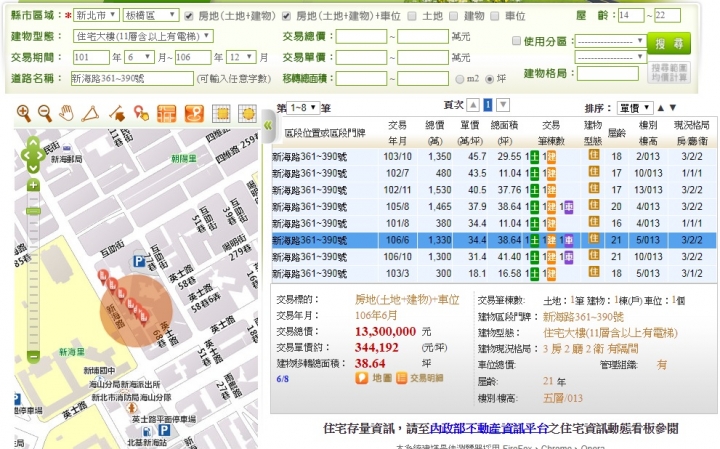This screenshot has height=449, width=720.
Task: Open the start month dropdown showing 6
Action: (x=139, y=57)
